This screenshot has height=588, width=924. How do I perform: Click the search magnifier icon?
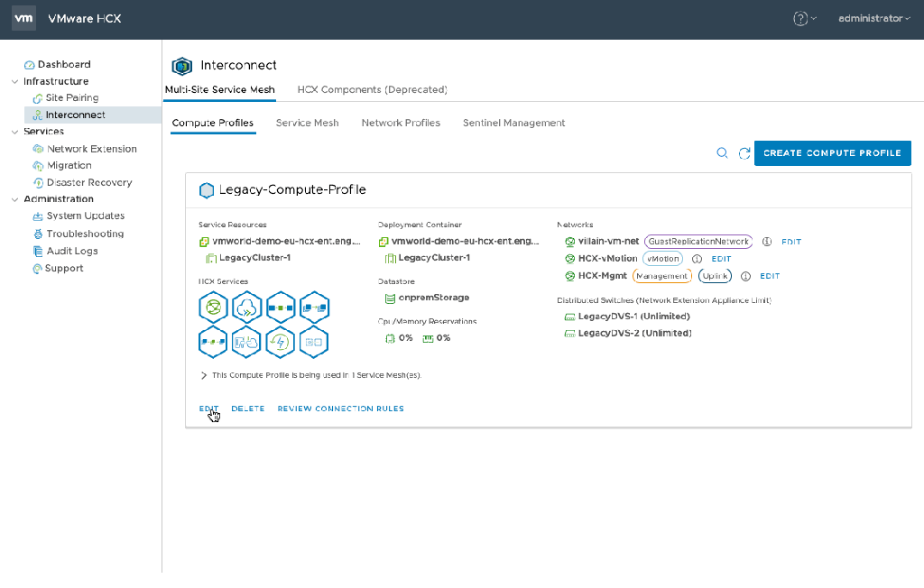pyautogui.click(x=722, y=153)
